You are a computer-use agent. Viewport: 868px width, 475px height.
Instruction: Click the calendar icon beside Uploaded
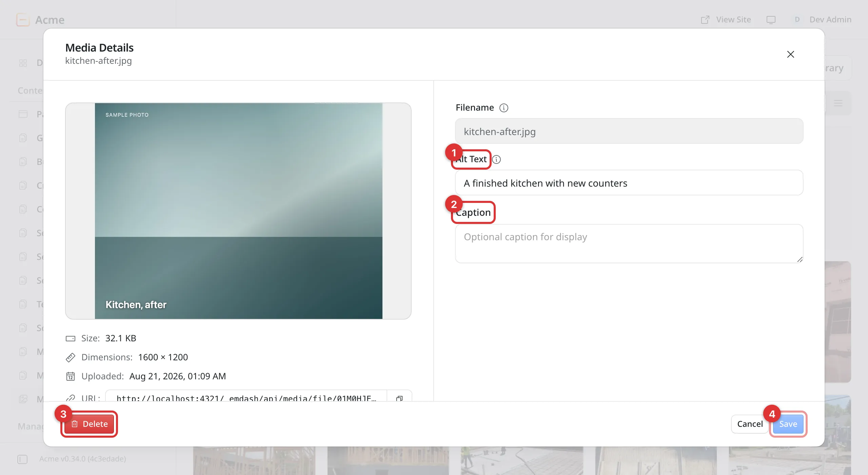click(x=71, y=376)
